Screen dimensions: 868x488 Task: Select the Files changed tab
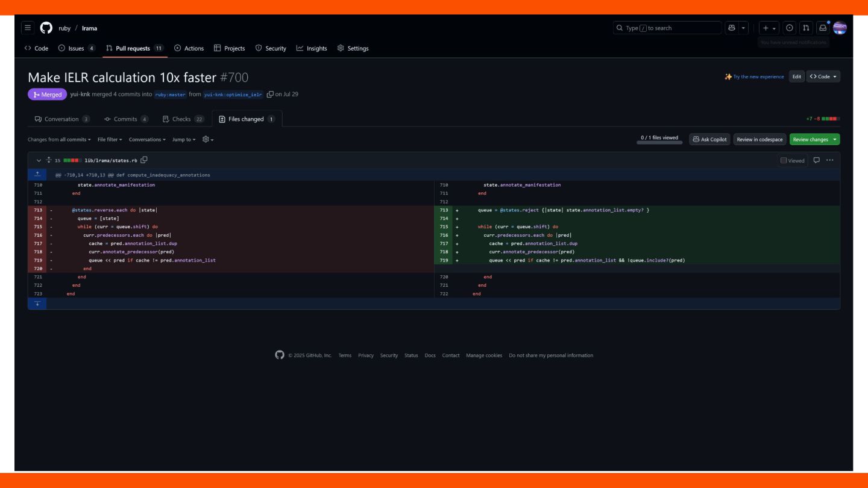pos(247,119)
